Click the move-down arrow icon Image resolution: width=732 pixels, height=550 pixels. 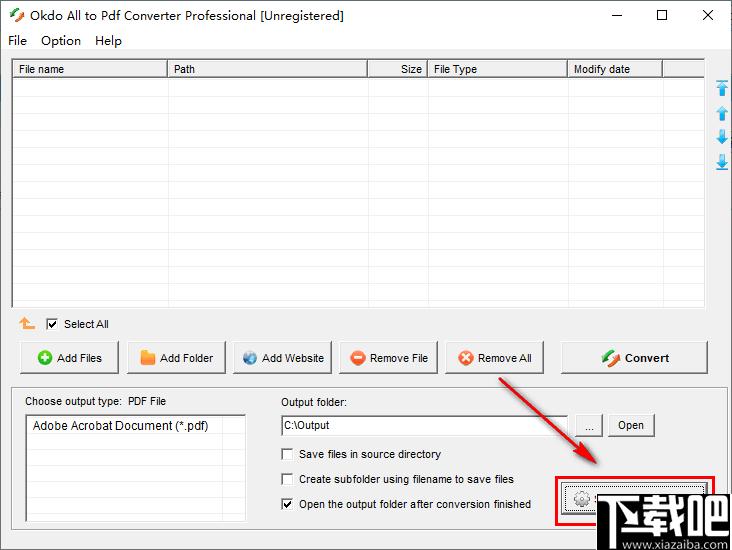click(722, 137)
